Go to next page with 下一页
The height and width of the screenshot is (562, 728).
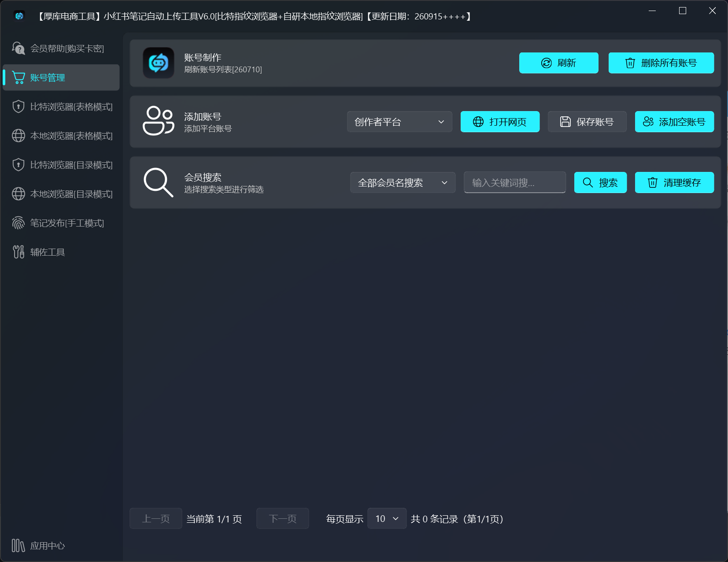pos(283,519)
